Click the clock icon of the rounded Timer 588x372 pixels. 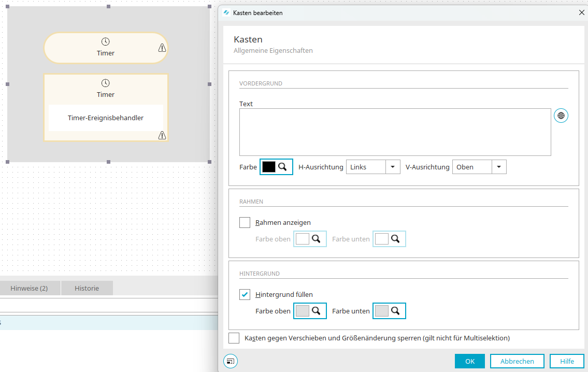[x=105, y=41]
